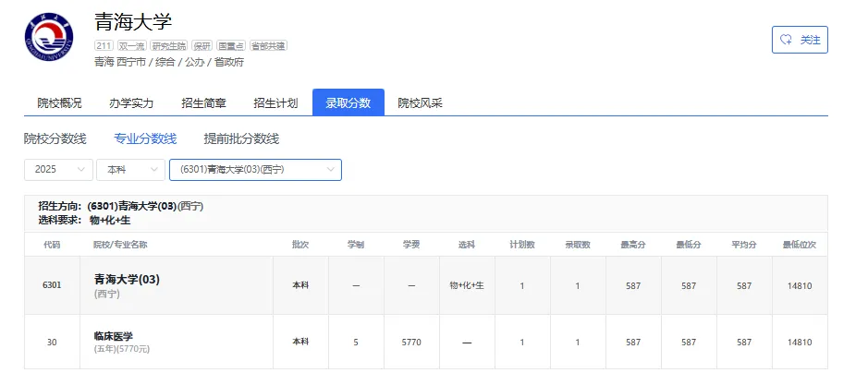Select 专业分数线 sub-section
The height and width of the screenshot is (385, 868).
pyautogui.click(x=145, y=138)
